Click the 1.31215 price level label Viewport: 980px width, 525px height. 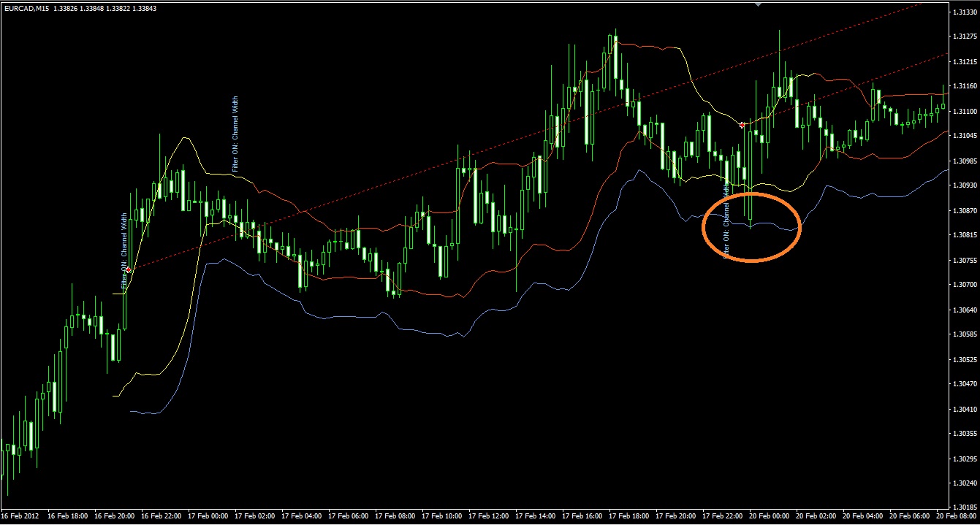pos(965,61)
